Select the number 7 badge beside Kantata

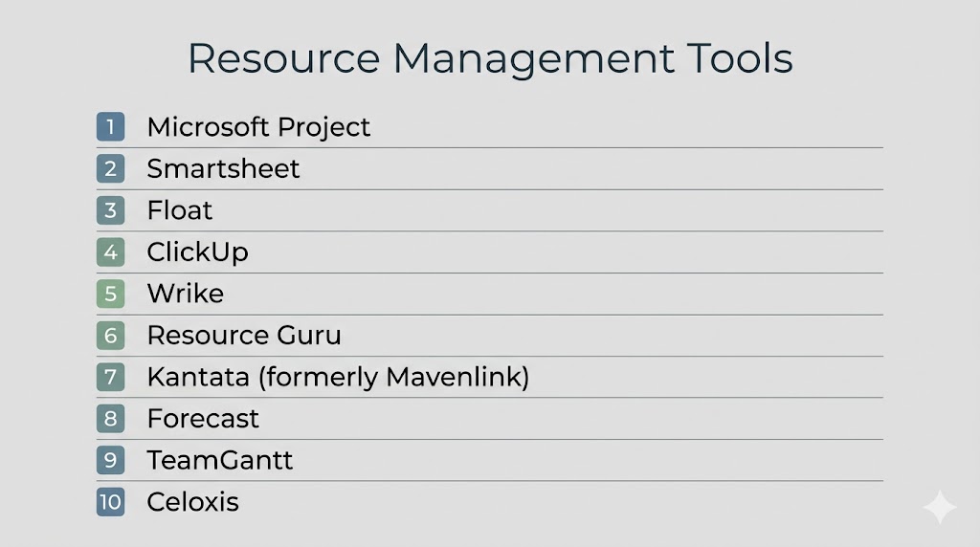click(110, 377)
